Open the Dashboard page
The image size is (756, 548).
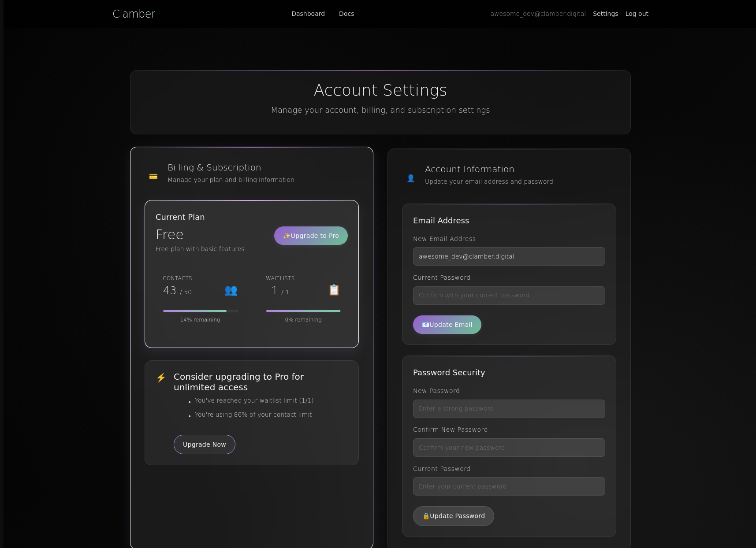click(x=308, y=14)
